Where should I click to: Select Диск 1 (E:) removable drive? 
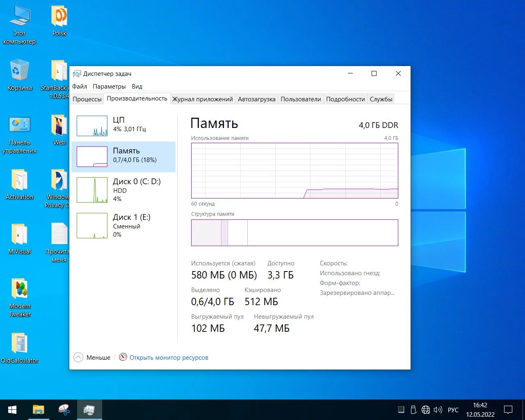[x=123, y=225]
